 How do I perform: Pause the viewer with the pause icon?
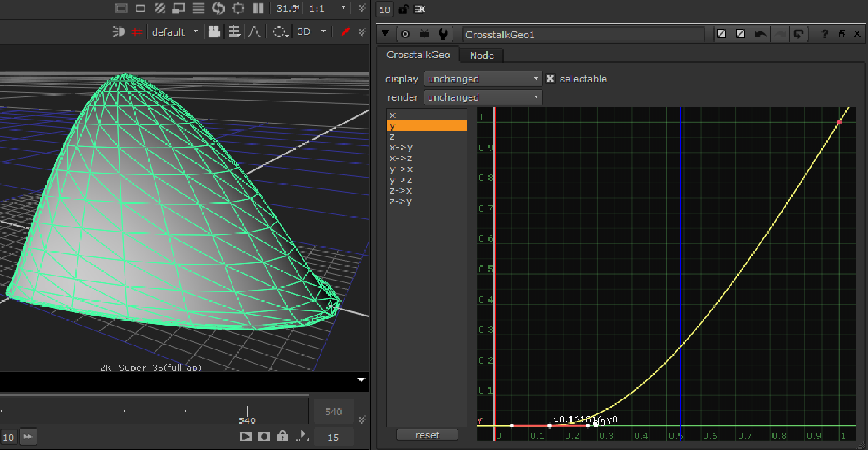point(258,9)
